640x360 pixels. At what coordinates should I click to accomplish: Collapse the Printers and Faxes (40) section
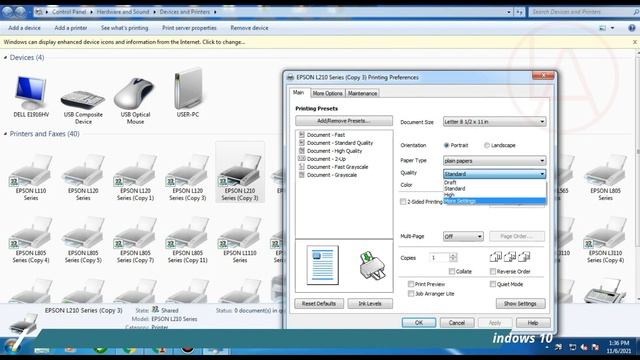click(x=5, y=134)
